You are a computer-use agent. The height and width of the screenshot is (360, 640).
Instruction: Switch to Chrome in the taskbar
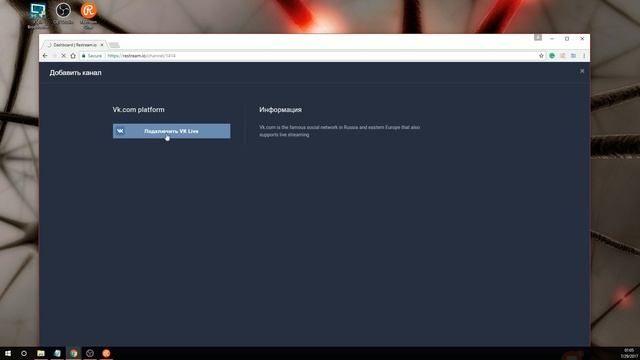[73, 353]
